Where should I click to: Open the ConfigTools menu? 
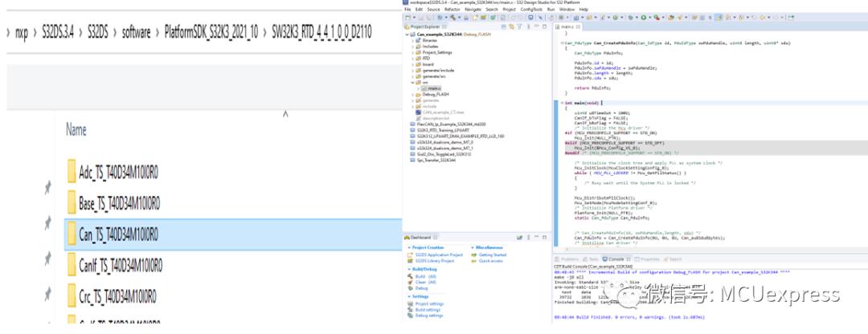[x=532, y=10]
